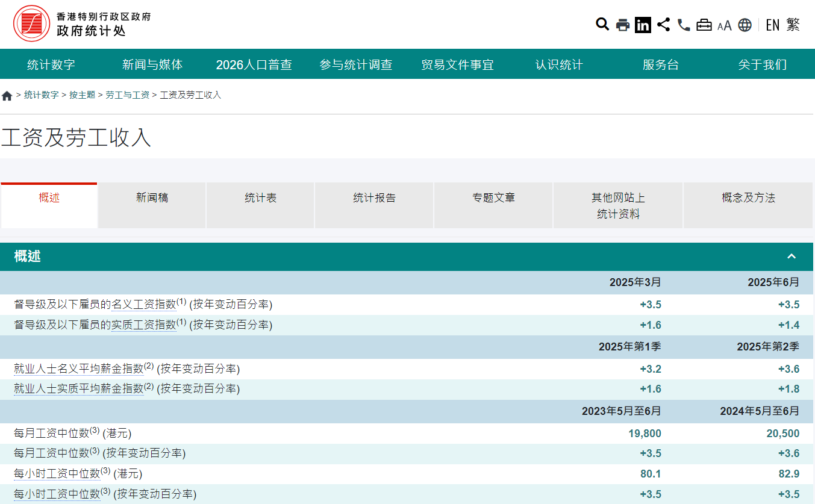Collapse the 概述 section with chevron
Image resolution: width=815 pixels, height=504 pixels.
791,257
